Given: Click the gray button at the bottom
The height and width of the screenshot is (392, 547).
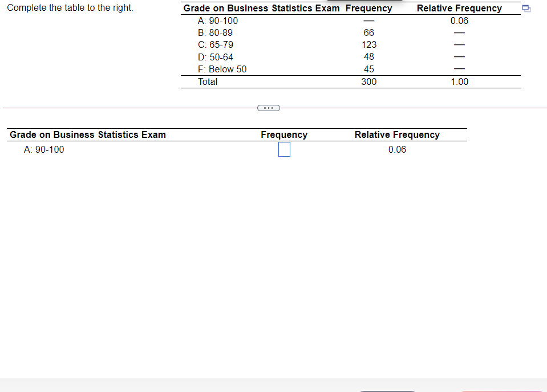Looking at the screenshot, I should click(x=388, y=390).
